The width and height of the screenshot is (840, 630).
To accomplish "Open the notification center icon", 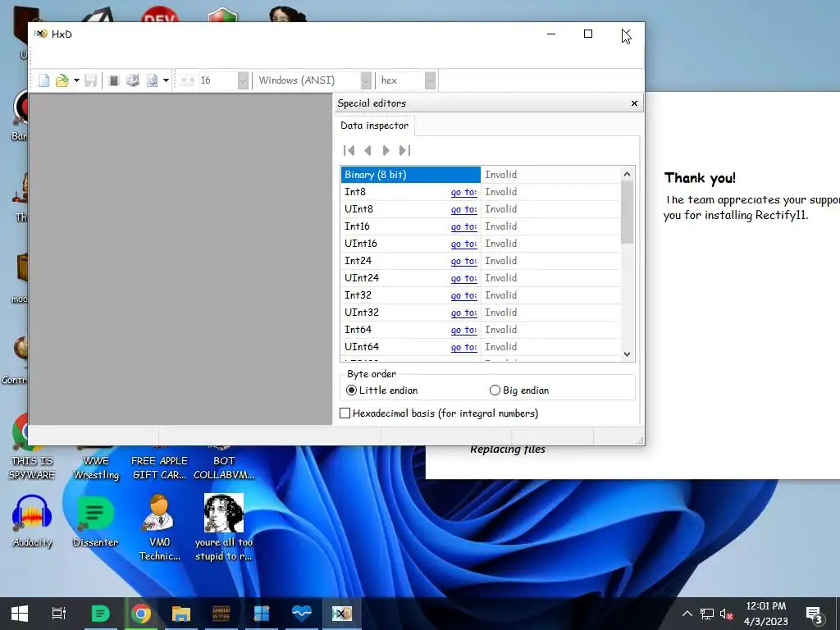I will tap(815, 614).
